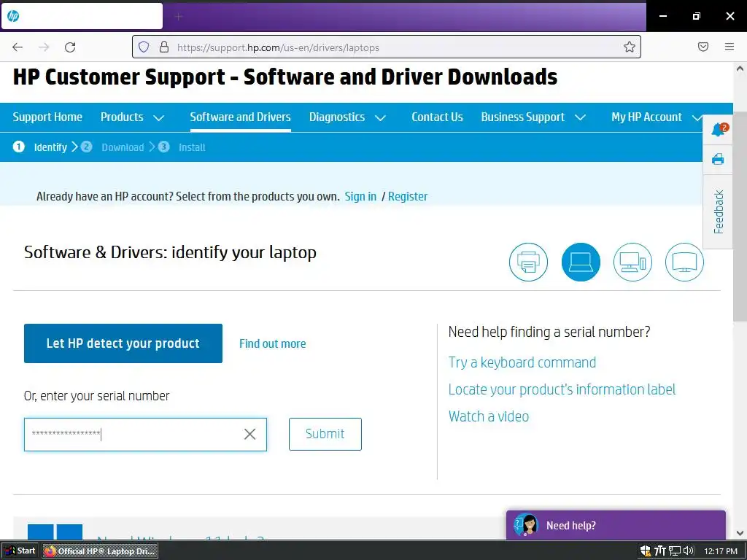The image size is (747, 560).
Task: Select step 3 Install
Action: coord(182,147)
